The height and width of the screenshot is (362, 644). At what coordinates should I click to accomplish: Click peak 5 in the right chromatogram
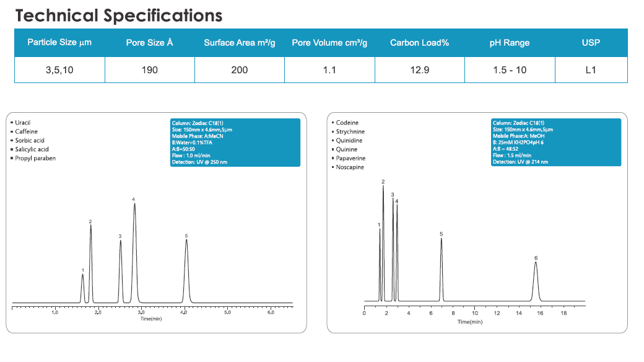[x=442, y=267]
